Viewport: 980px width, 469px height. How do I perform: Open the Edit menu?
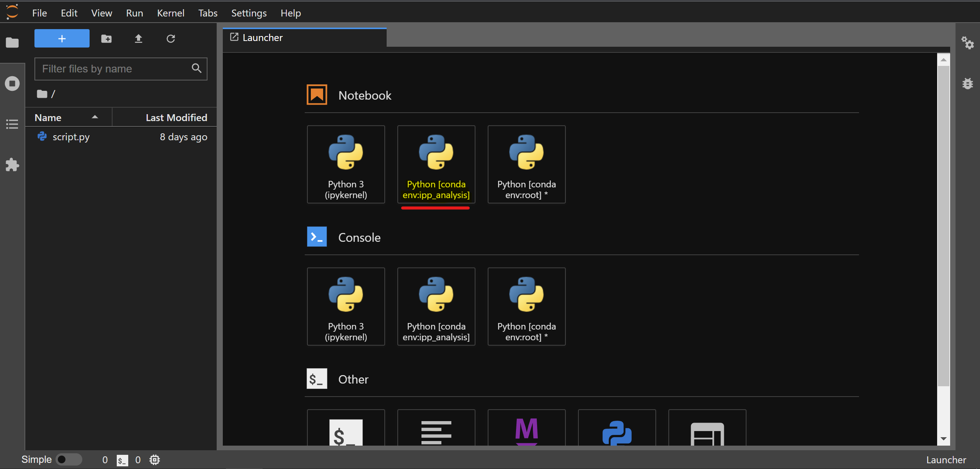pos(69,13)
